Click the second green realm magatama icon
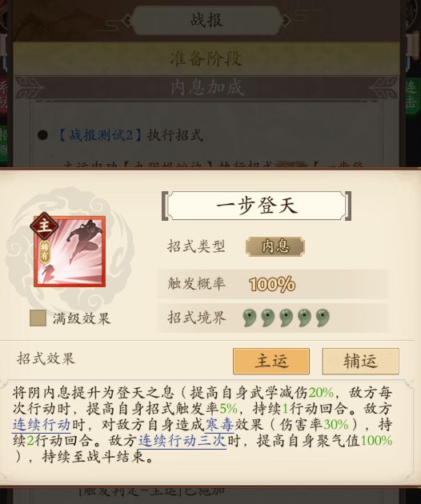The width and height of the screenshot is (421, 504). pyautogui.click(x=267, y=318)
